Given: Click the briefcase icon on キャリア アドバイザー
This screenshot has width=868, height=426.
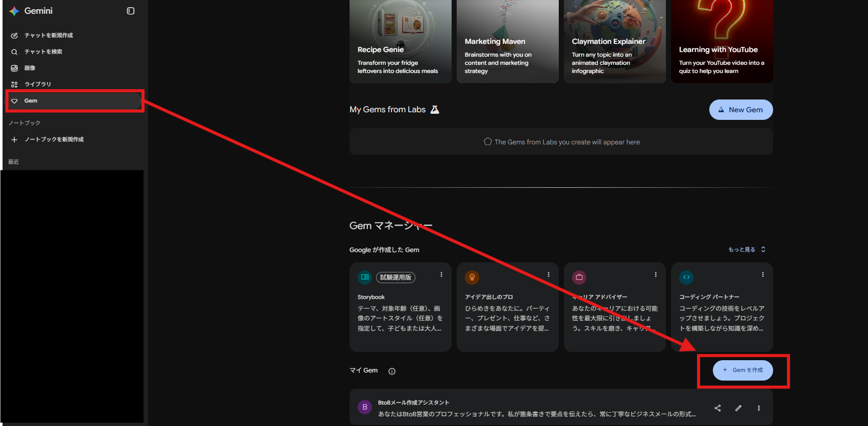Looking at the screenshot, I should [x=579, y=277].
